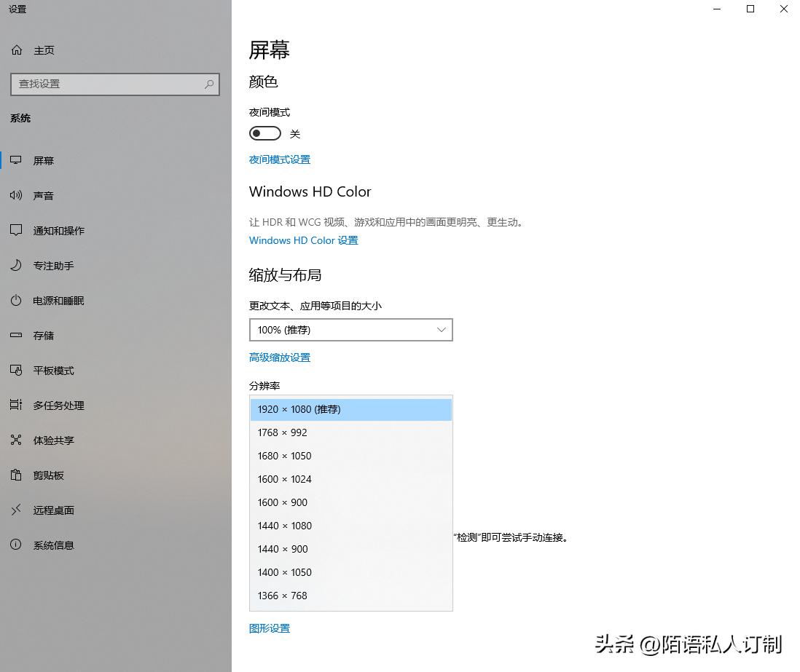Image resolution: width=800 pixels, height=672 pixels.
Task: Select the 屏幕 (Display) sidebar icon
Action: pos(16,160)
